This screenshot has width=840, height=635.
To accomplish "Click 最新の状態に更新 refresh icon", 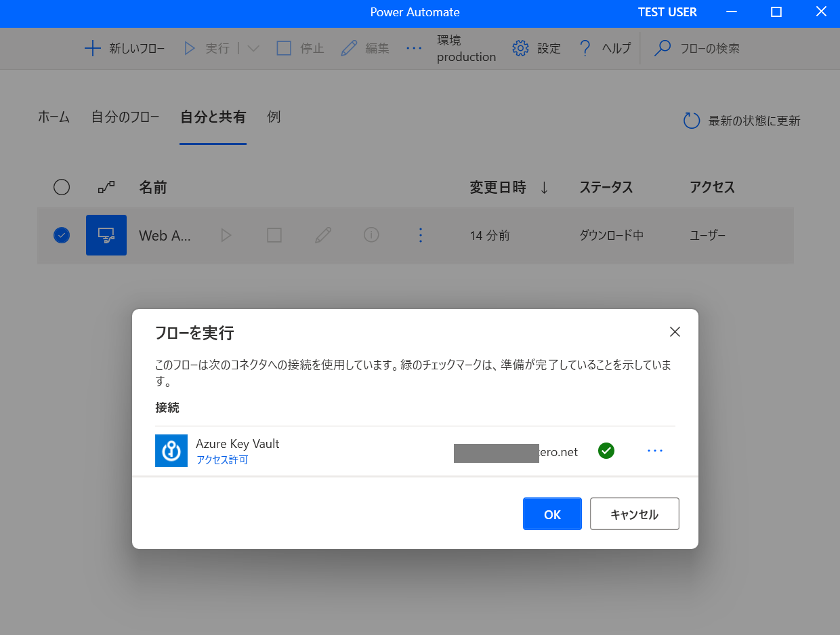I will [692, 121].
